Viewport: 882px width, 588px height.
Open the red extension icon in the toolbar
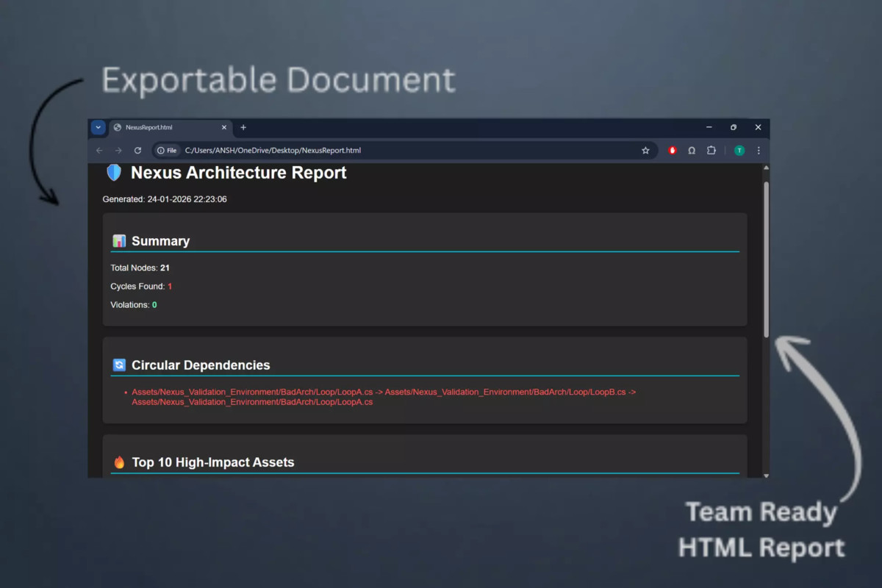tap(673, 151)
